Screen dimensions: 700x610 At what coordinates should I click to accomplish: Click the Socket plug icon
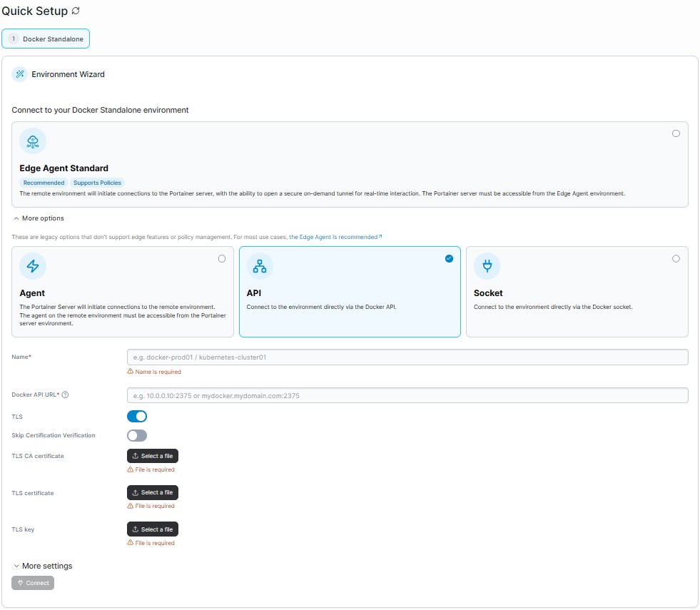coord(487,266)
